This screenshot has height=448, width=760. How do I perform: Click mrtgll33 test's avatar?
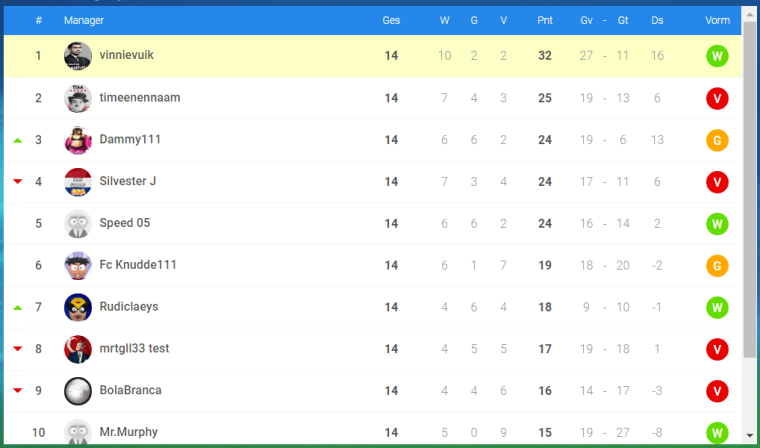(x=78, y=349)
